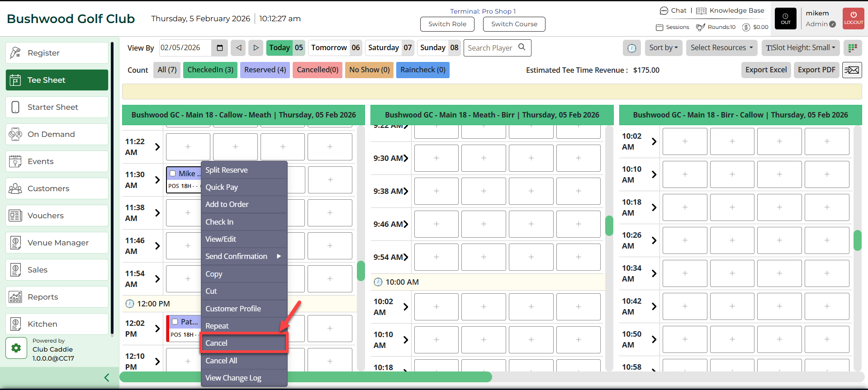Image resolution: width=868 pixels, height=390 pixels.
Task: Open settings gear near Club Caddie
Action: 16,348
